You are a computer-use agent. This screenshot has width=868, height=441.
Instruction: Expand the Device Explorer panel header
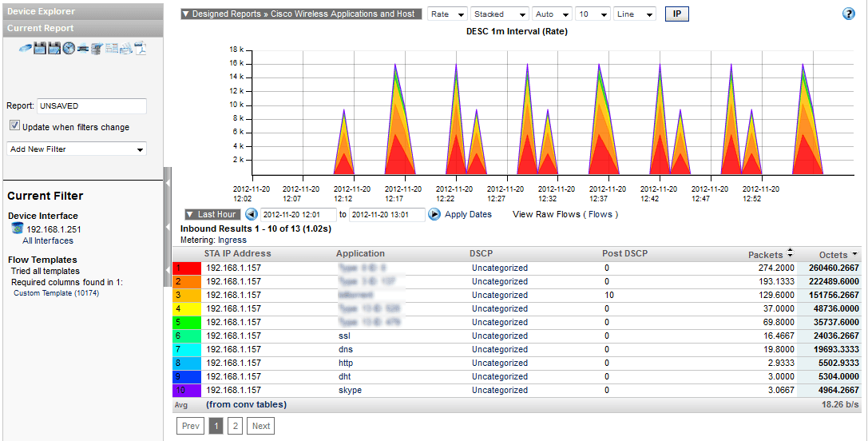(x=81, y=11)
